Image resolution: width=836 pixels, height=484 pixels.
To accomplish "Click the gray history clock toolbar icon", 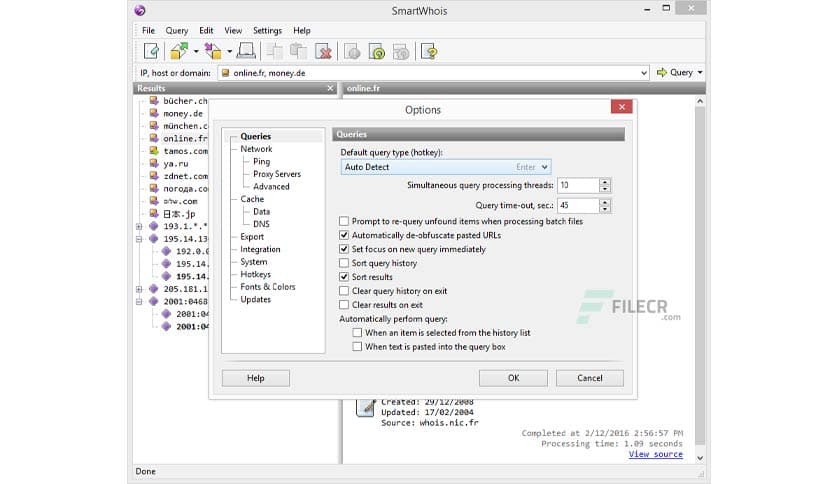I will [x=401, y=52].
